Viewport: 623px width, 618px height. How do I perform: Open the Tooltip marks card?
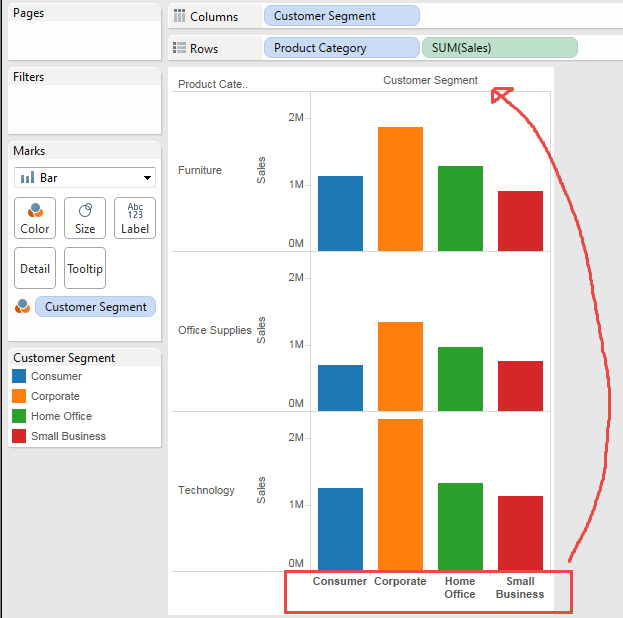tap(85, 268)
